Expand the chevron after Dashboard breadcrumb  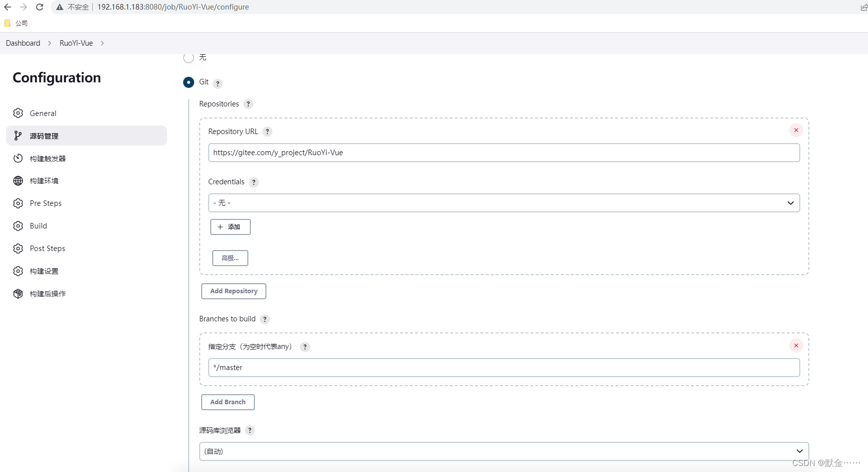[x=50, y=43]
